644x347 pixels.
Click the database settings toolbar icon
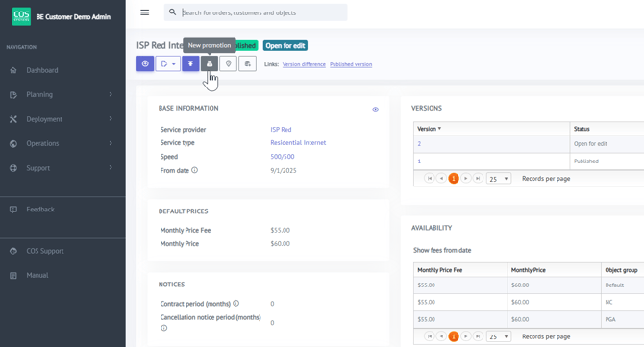pyautogui.click(x=248, y=63)
